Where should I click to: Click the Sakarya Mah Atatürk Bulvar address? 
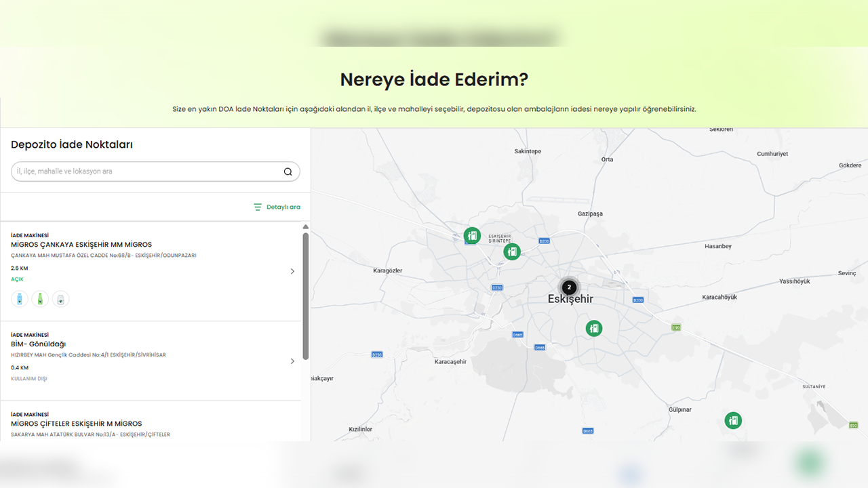point(90,434)
